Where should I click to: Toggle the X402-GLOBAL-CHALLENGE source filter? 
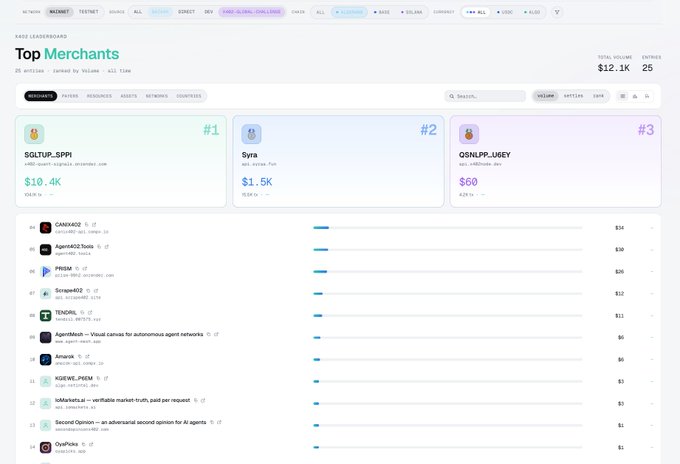point(252,12)
